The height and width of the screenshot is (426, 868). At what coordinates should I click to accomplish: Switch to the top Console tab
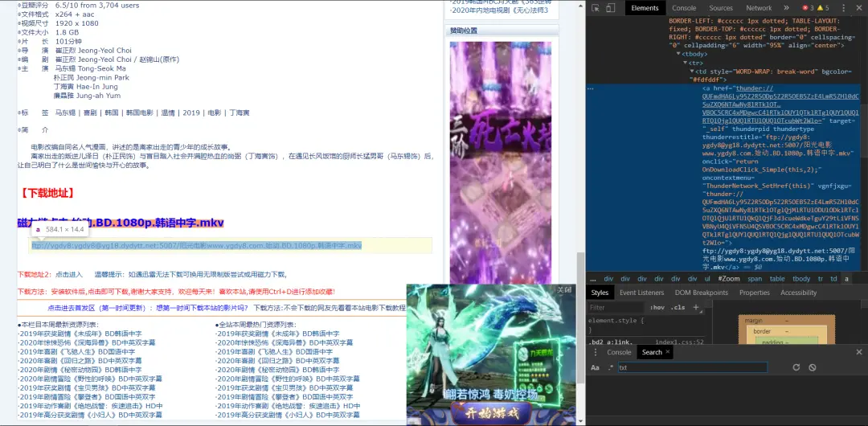(x=684, y=8)
